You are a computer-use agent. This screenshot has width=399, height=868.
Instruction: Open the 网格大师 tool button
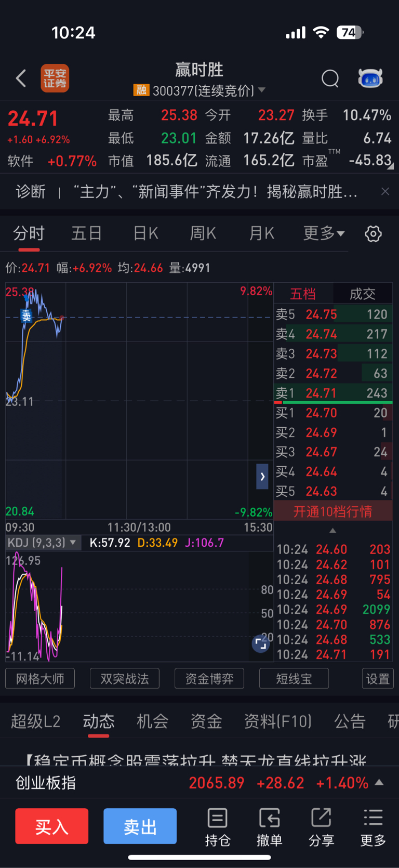(40, 679)
